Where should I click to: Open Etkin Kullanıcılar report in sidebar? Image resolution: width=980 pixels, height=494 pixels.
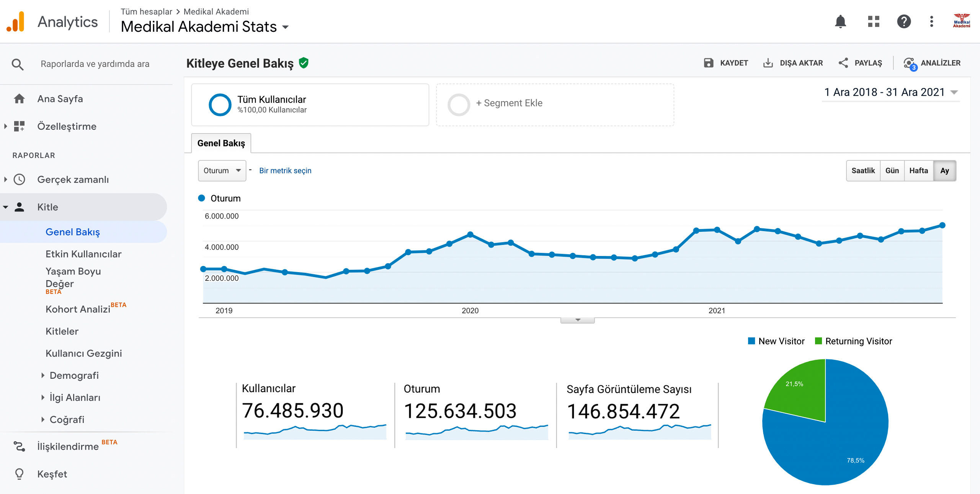[83, 254]
